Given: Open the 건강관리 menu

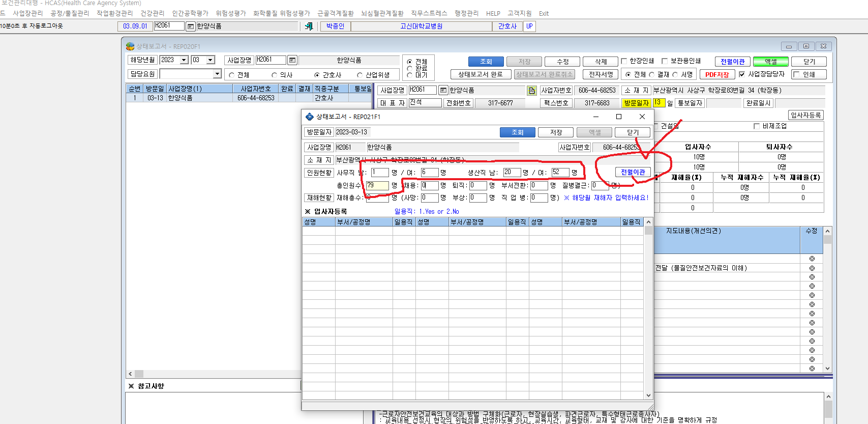Looking at the screenshot, I should pyautogui.click(x=153, y=13).
